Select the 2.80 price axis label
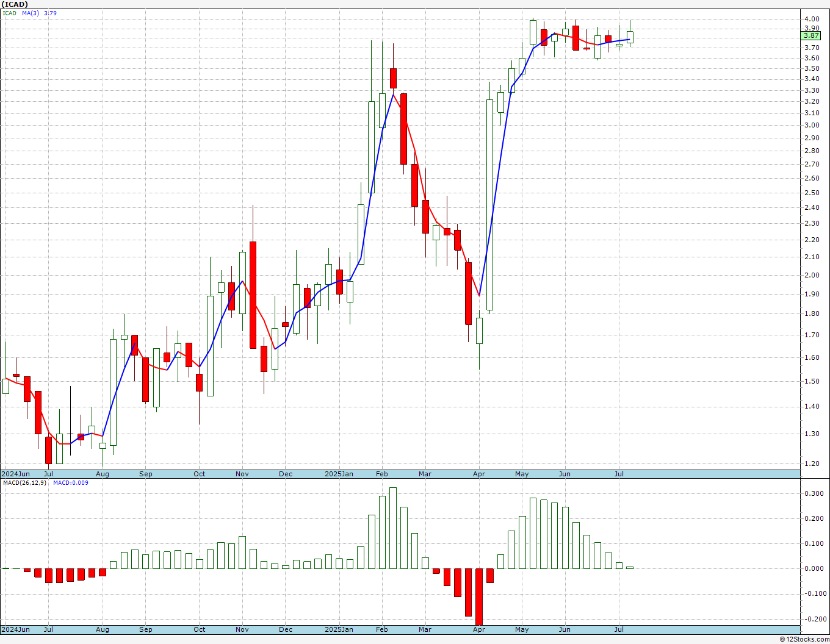The image size is (830, 644). click(812, 151)
